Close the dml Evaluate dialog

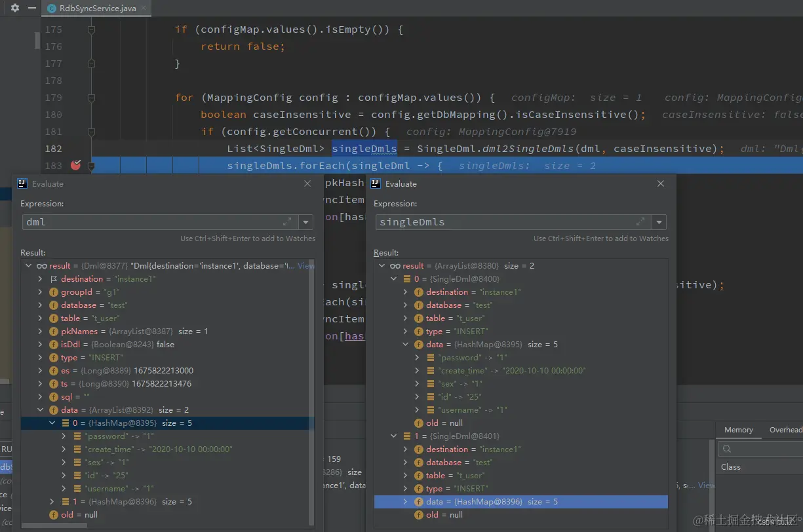pyautogui.click(x=307, y=184)
